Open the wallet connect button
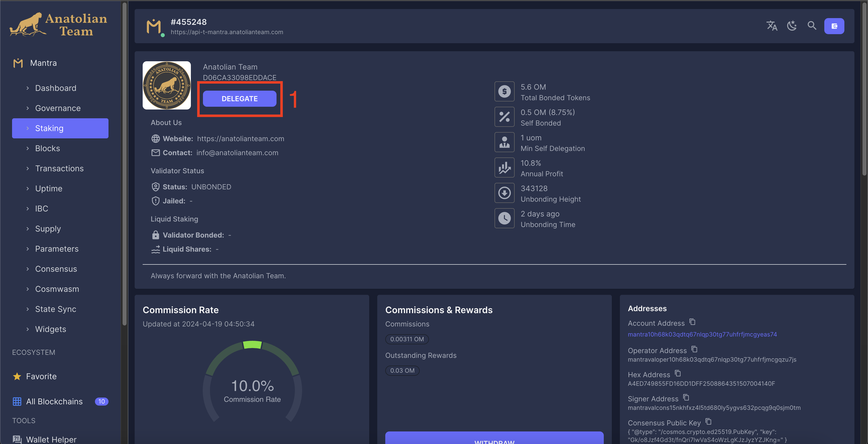Viewport: 868px width, 444px height. [834, 26]
